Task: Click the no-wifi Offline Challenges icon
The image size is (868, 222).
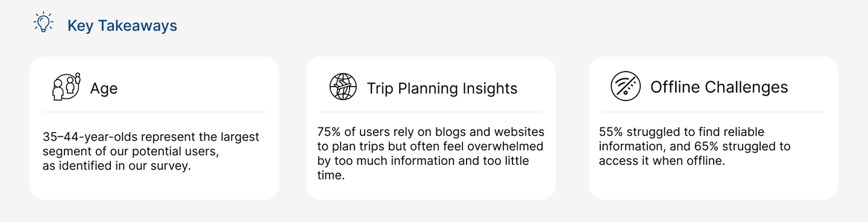Action: 626,87
